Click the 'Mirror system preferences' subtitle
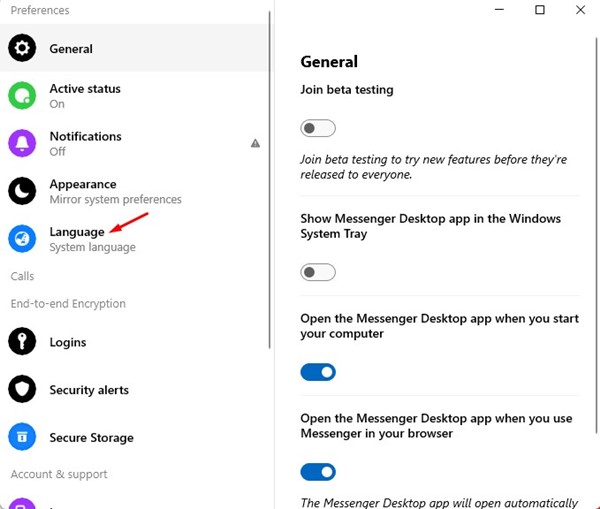Screen dimensions: 600x509 [x=116, y=199]
